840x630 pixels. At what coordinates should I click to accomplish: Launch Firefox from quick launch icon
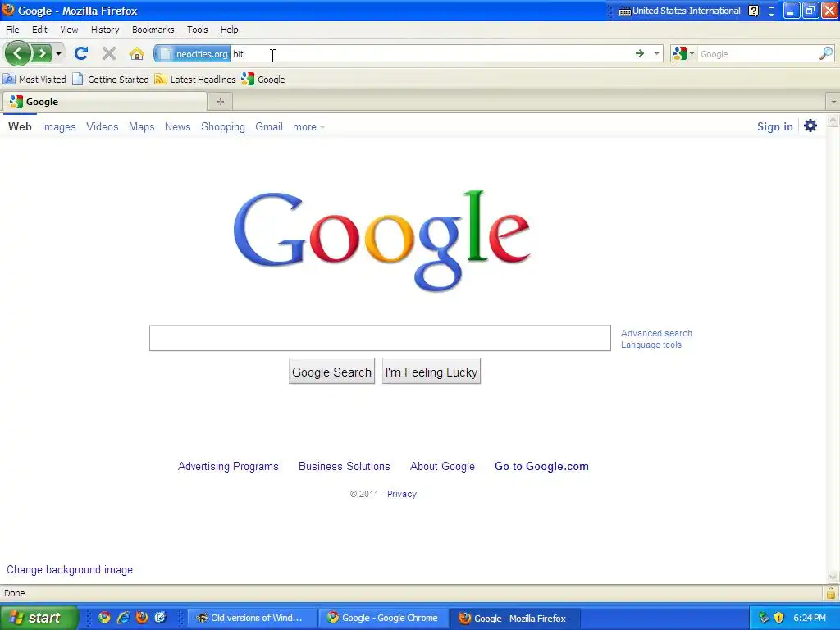click(x=142, y=618)
